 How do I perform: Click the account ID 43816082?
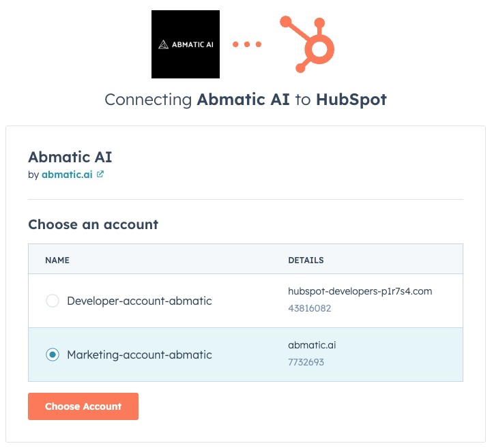tap(309, 308)
